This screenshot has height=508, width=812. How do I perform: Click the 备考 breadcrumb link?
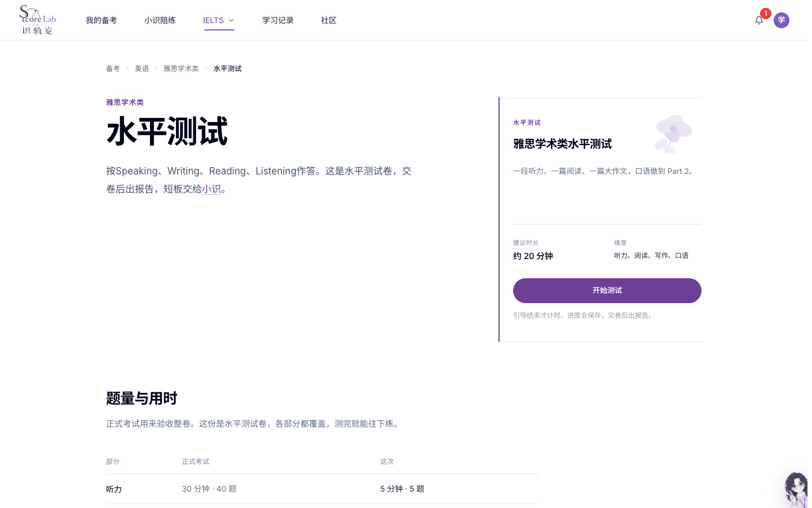coord(113,69)
